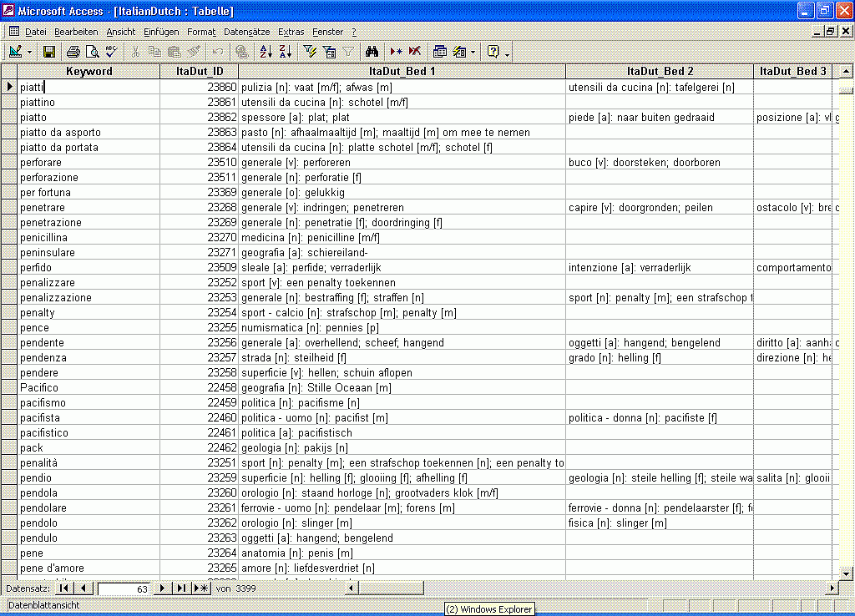The height and width of the screenshot is (616, 855).
Task: Click the Keyword cell 'penicillina'
Action: [89, 237]
